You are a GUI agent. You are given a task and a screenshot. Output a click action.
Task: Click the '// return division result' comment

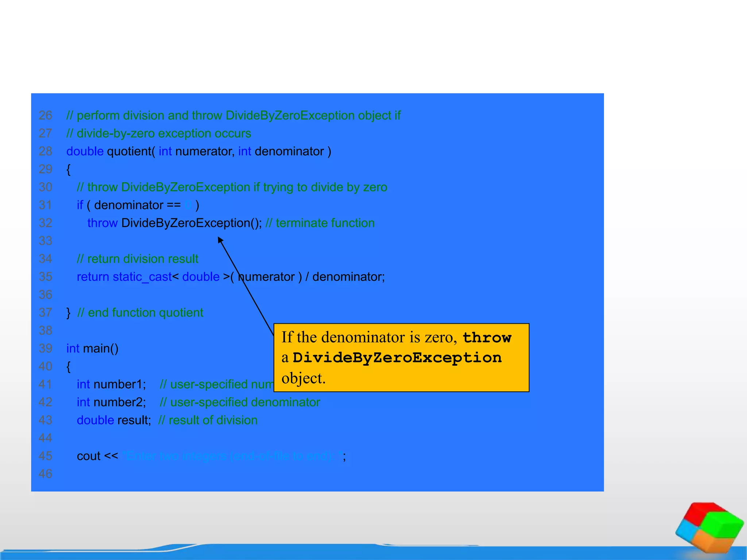coord(138,259)
